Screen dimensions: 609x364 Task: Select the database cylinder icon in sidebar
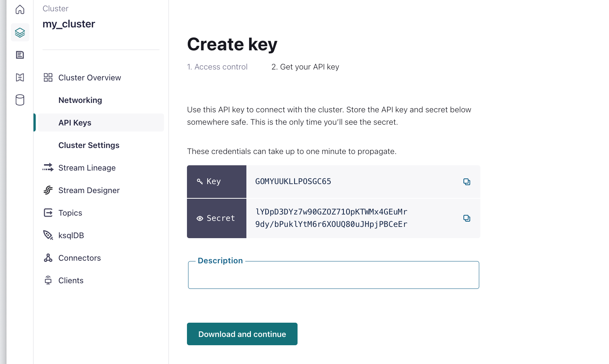tap(20, 100)
